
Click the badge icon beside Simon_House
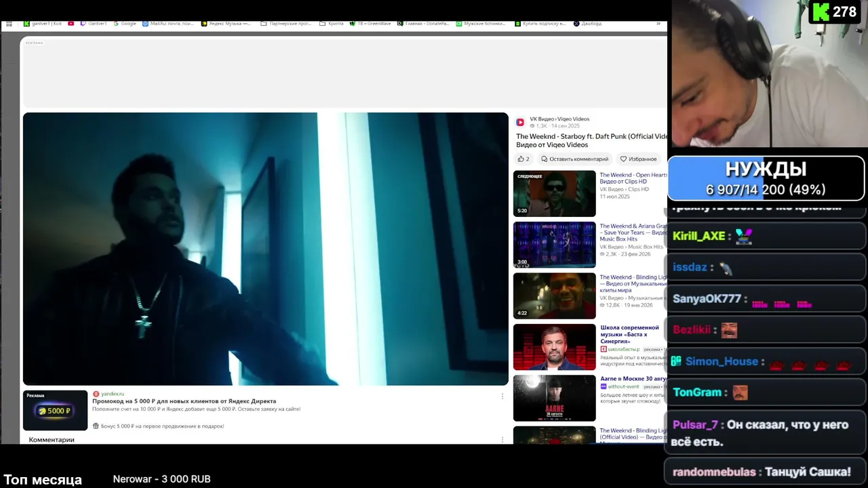coord(676,362)
